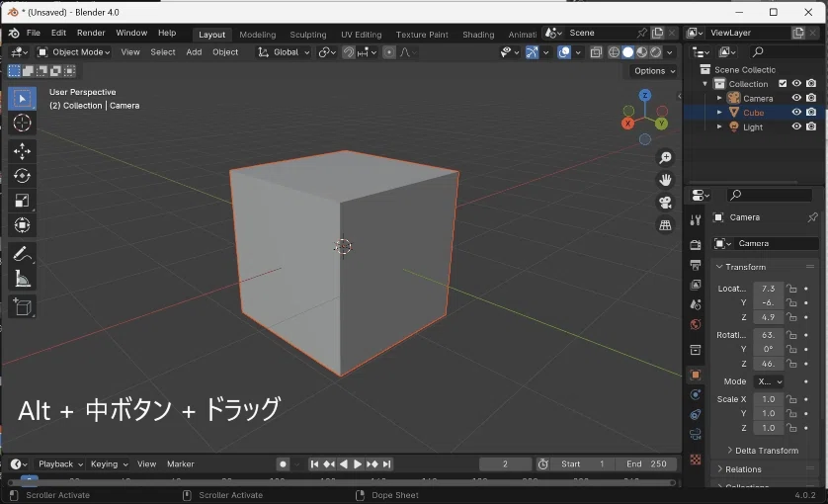Hide the Light object in viewport

click(x=796, y=126)
